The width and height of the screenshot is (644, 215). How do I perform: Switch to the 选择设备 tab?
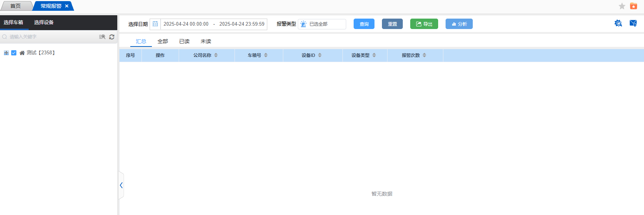(x=44, y=22)
